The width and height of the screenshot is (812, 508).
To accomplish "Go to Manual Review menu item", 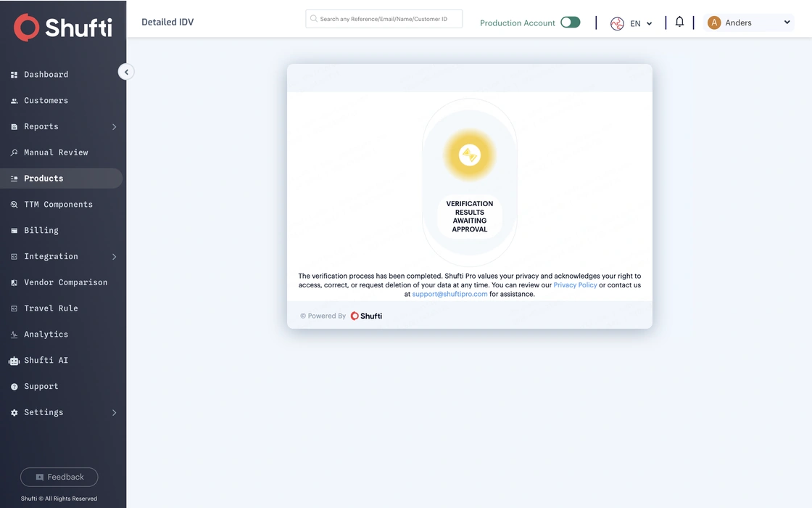I will tap(56, 152).
